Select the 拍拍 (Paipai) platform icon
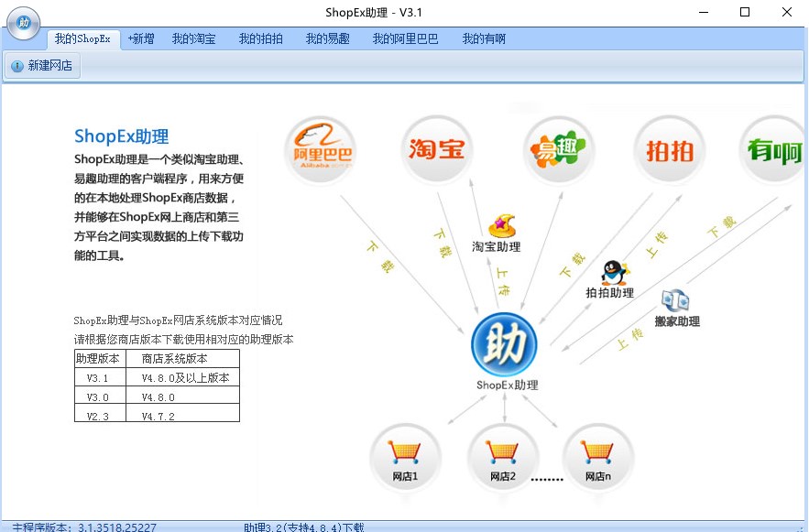 669,153
